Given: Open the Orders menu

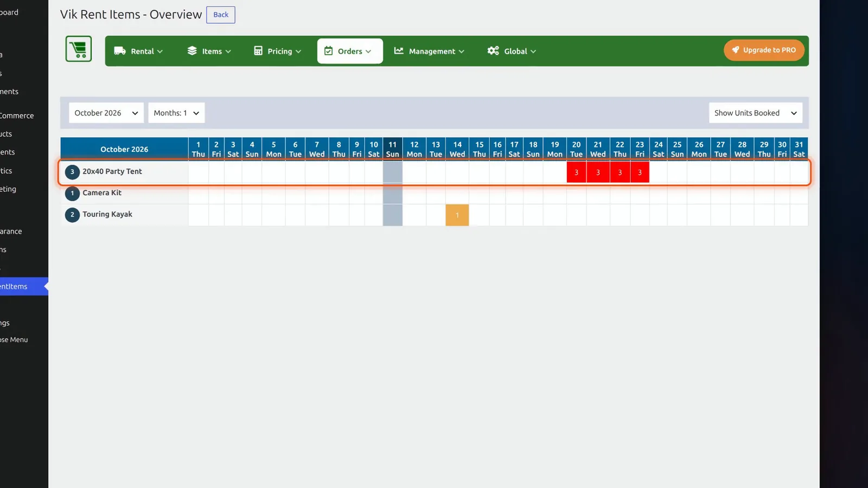Looking at the screenshot, I should [350, 51].
